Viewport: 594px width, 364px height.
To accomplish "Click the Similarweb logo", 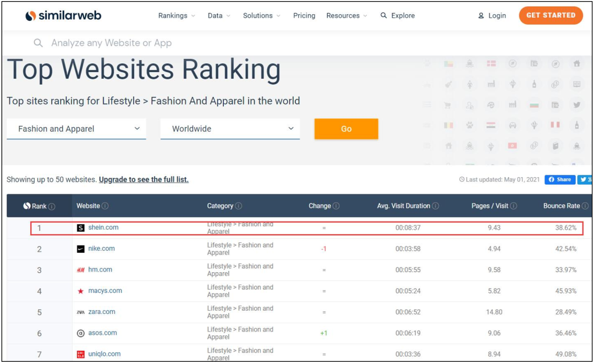I will click(63, 15).
